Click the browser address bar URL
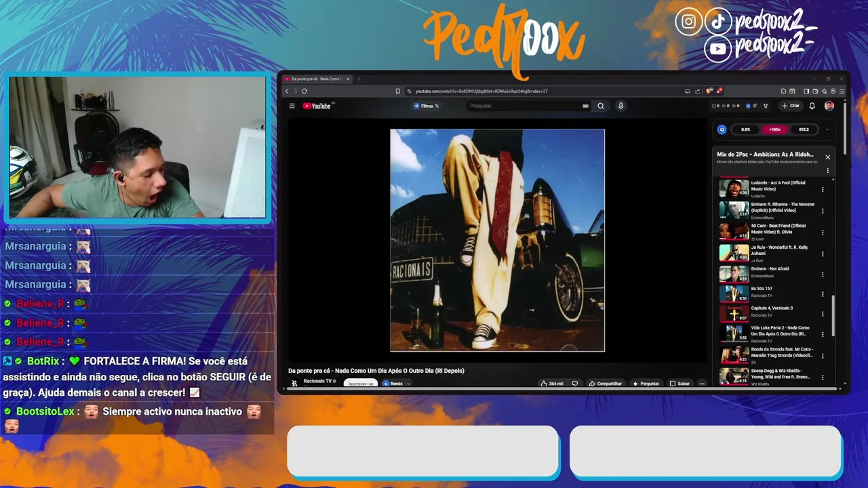 (481, 91)
